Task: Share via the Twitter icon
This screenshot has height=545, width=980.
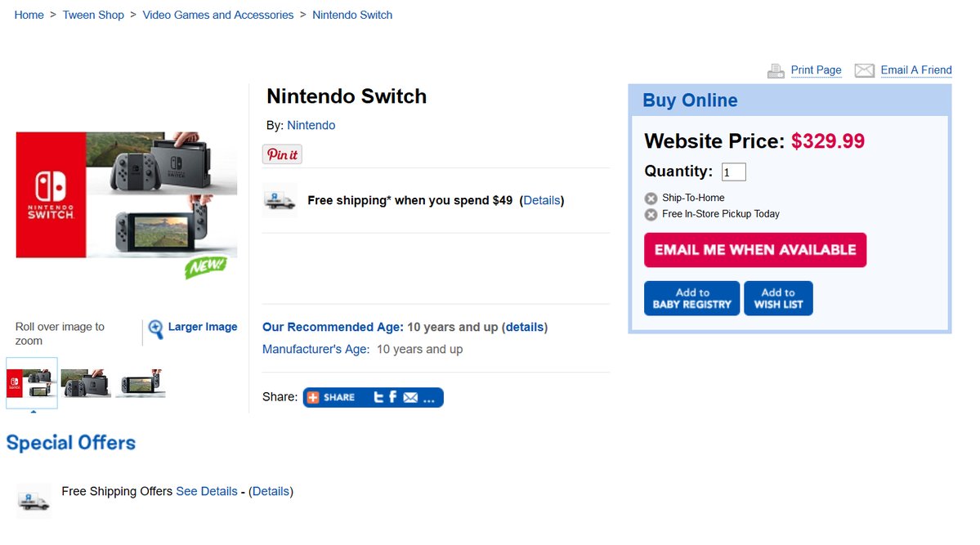Action: coord(378,397)
